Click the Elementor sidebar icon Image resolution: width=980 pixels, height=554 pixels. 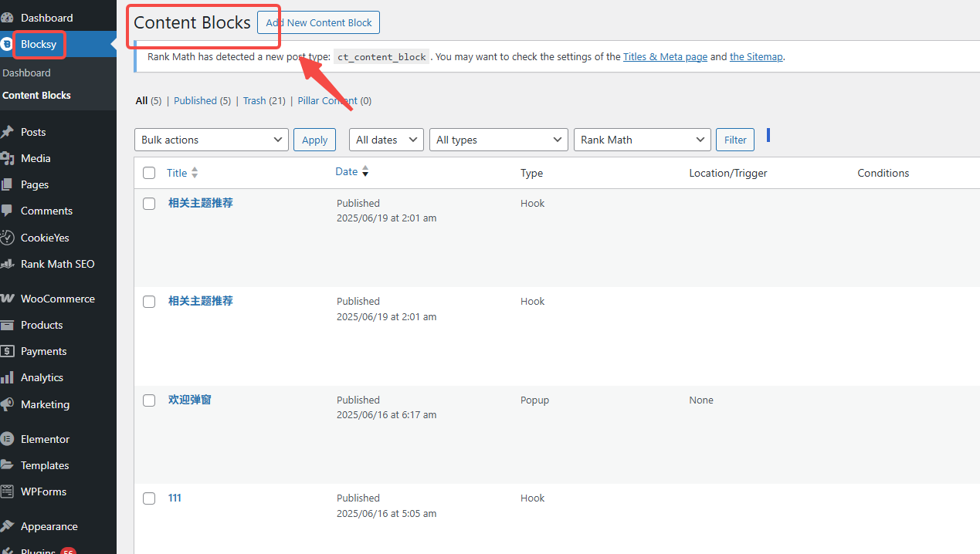click(x=11, y=438)
